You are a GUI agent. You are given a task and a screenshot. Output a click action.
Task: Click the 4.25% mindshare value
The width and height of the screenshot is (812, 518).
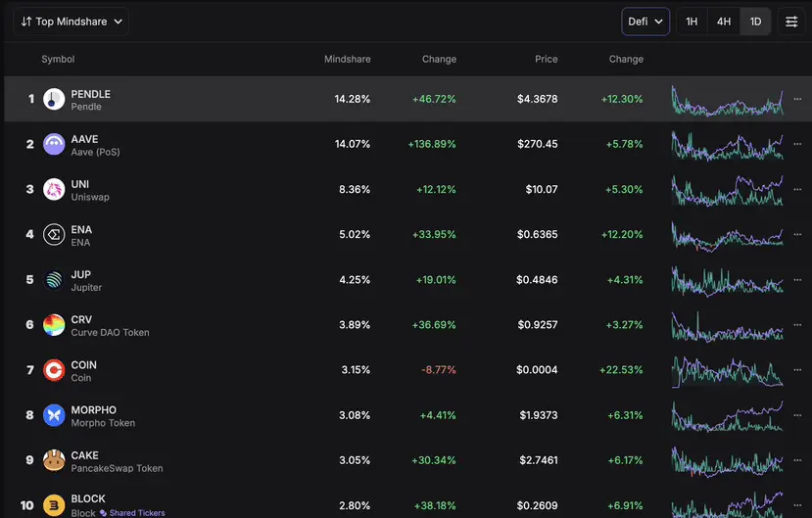(x=355, y=280)
